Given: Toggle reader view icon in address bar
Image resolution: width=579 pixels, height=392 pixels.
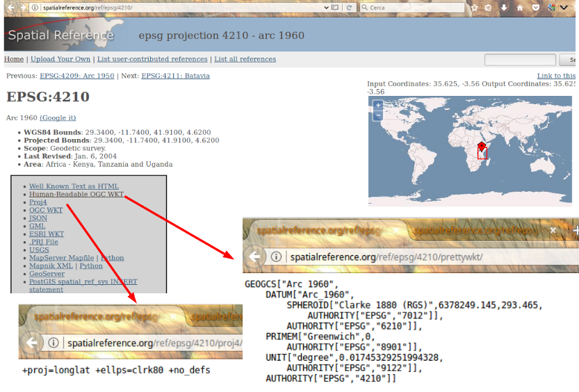Looking at the screenshot, I should point(335,8).
